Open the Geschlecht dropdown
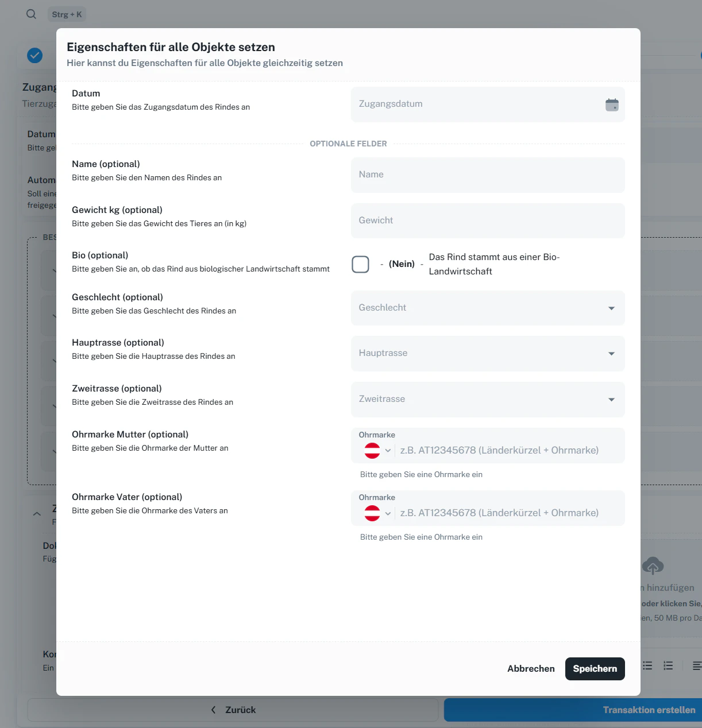This screenshot has width=702, height=728. [x=488, y=308]
